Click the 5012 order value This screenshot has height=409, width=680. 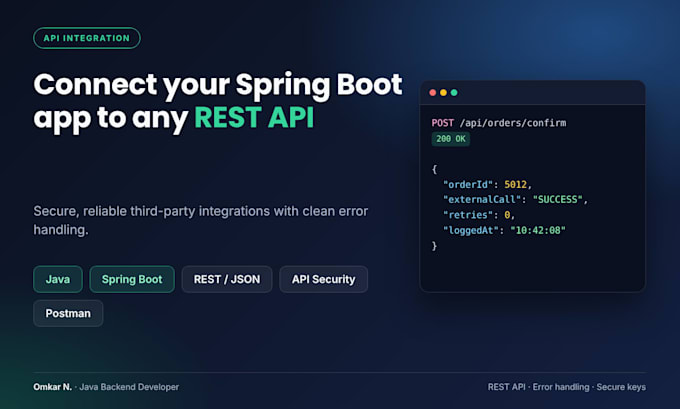[515, 184]
